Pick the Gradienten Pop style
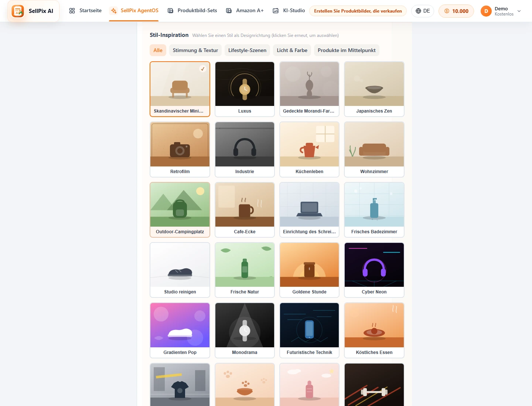Viewport: 532px width, 406px height. point(180,330)
